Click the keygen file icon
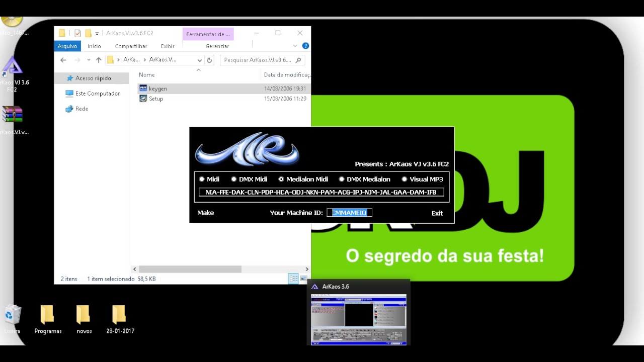This screenshot has height=362, width=644. 143,88
